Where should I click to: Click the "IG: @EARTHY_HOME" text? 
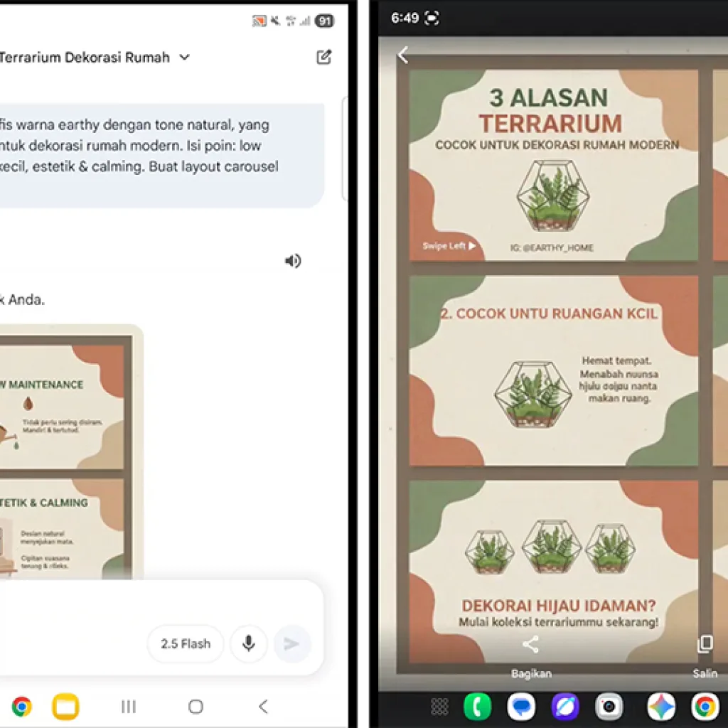[x=552, y=248]
